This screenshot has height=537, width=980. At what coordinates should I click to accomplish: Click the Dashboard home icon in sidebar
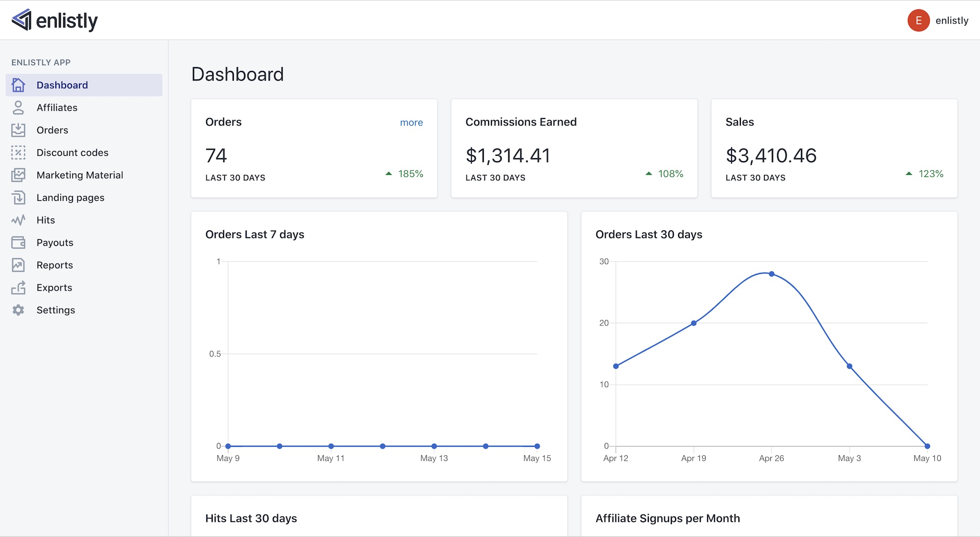pyautogui.click(x=18, y=85)
